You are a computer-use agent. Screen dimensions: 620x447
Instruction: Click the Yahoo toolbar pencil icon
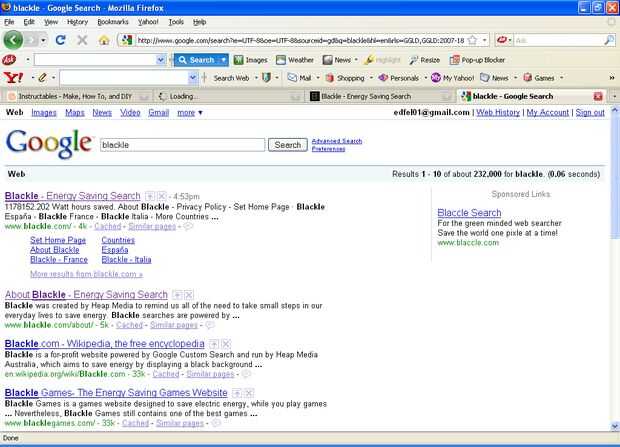(42, 78)
